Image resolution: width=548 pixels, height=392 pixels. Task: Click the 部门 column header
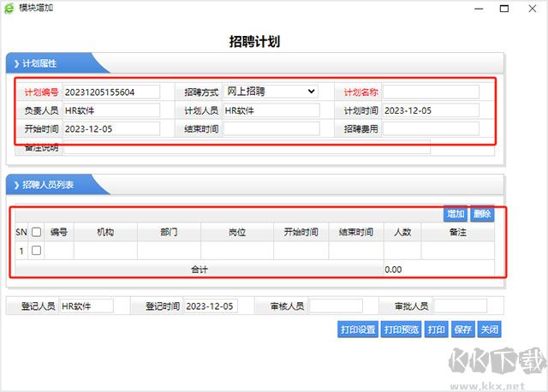pos(169,232)
